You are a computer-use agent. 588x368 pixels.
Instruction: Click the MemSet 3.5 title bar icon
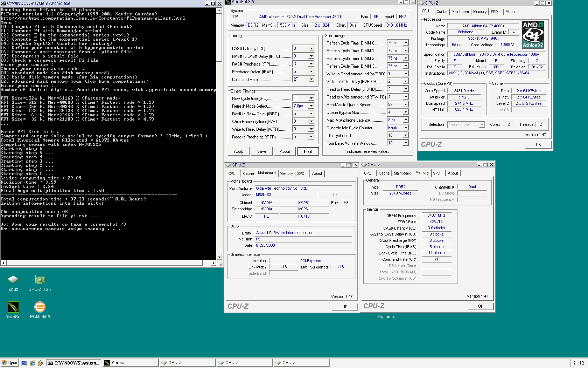pos(228,2)
